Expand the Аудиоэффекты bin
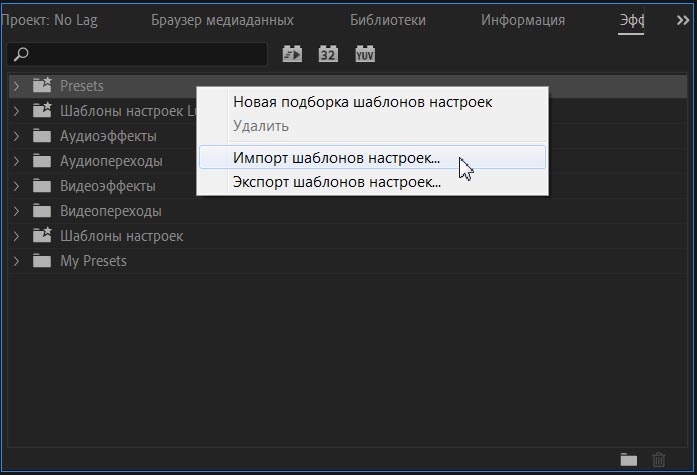Viewport: 697px width, 475px height. pos(16,136)
